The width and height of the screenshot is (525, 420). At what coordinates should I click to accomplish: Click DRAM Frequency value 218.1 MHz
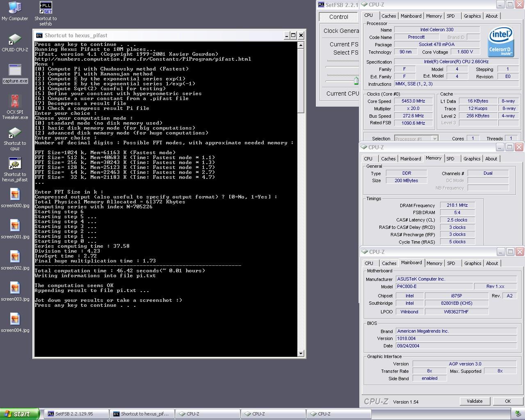[457, 205]
